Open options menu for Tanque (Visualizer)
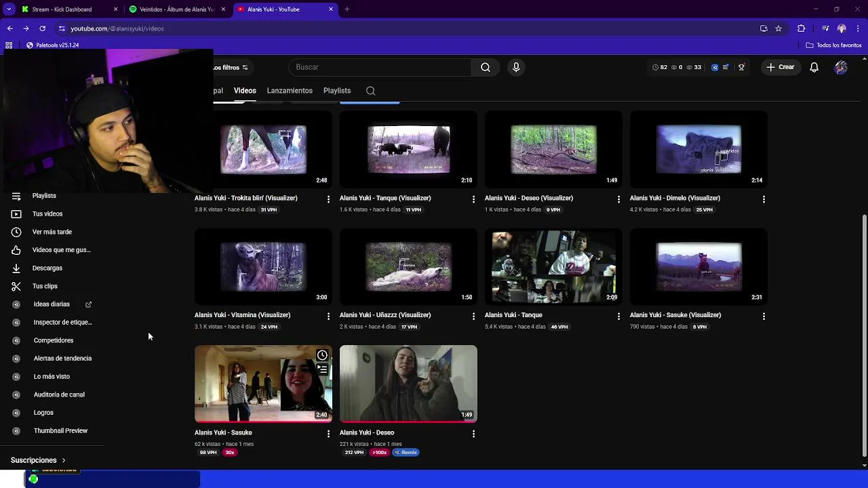 tap(473, 199)
